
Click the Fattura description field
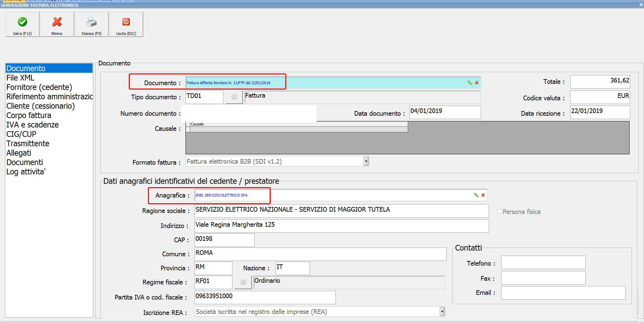pos(363,97)
